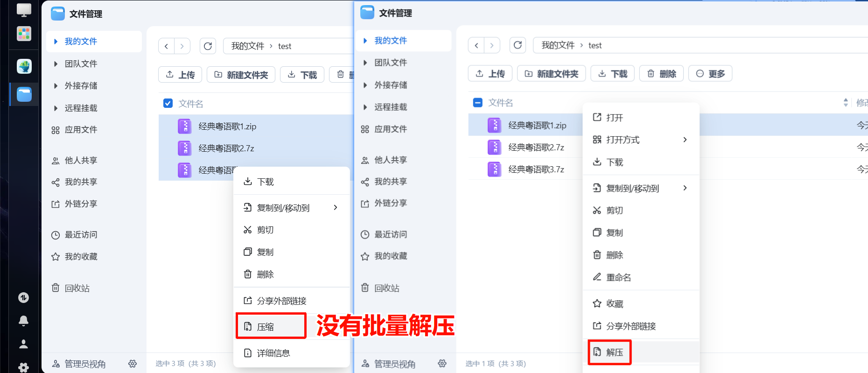Click 经典粤语歌2.7z archive icon in right window
Screen dimensions: 868x373
(x=495, y=147)
